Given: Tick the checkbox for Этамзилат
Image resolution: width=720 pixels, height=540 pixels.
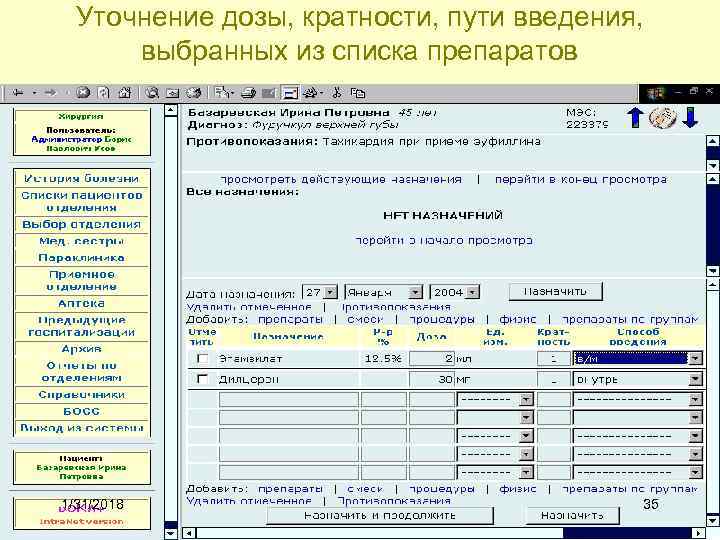Looking at the screenshot, I should [202, 358].
